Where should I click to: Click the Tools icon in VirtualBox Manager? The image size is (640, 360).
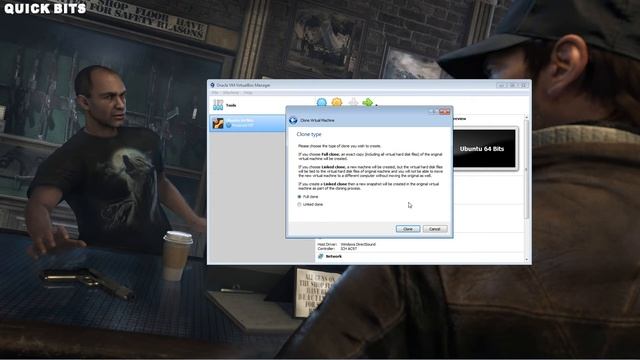(x=218, y=105)
